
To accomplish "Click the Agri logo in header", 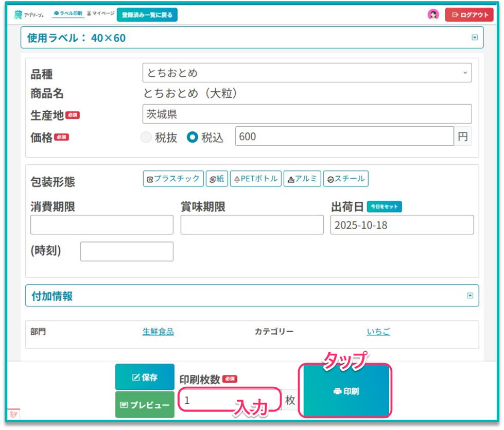I will (x=29, y=14).
